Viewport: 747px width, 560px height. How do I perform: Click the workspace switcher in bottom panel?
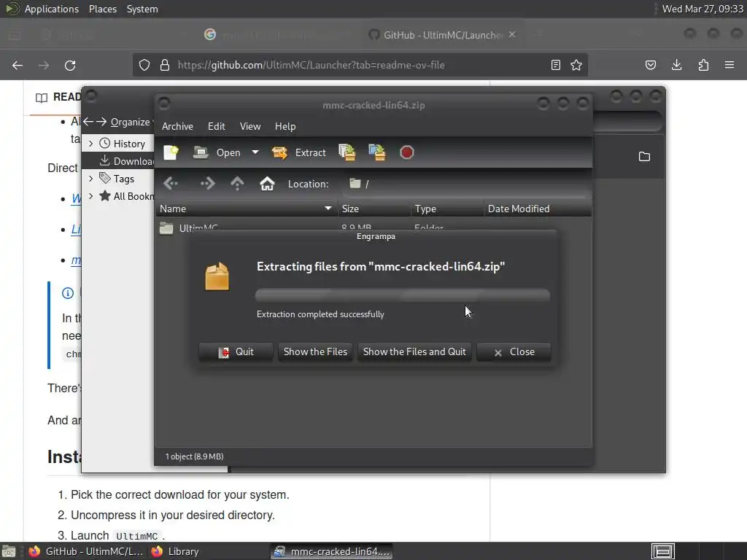point(662,551)
